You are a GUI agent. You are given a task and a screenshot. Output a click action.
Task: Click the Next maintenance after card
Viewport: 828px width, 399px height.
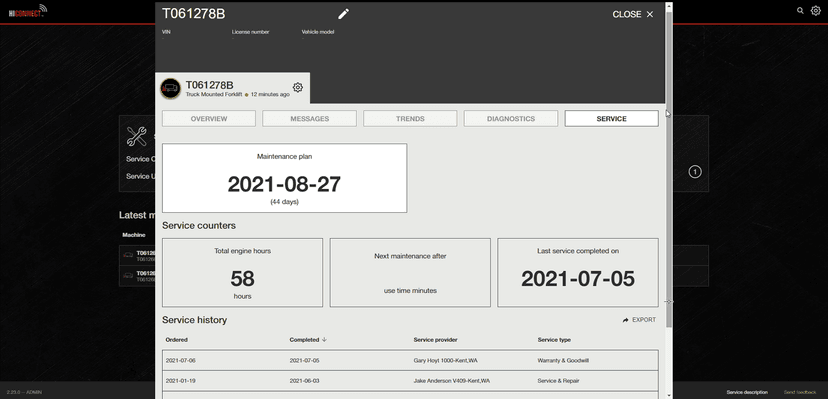coord(410,272)
